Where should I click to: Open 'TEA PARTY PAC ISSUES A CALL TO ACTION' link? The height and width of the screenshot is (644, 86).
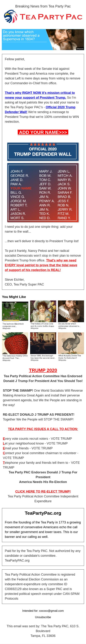[43, 429]
